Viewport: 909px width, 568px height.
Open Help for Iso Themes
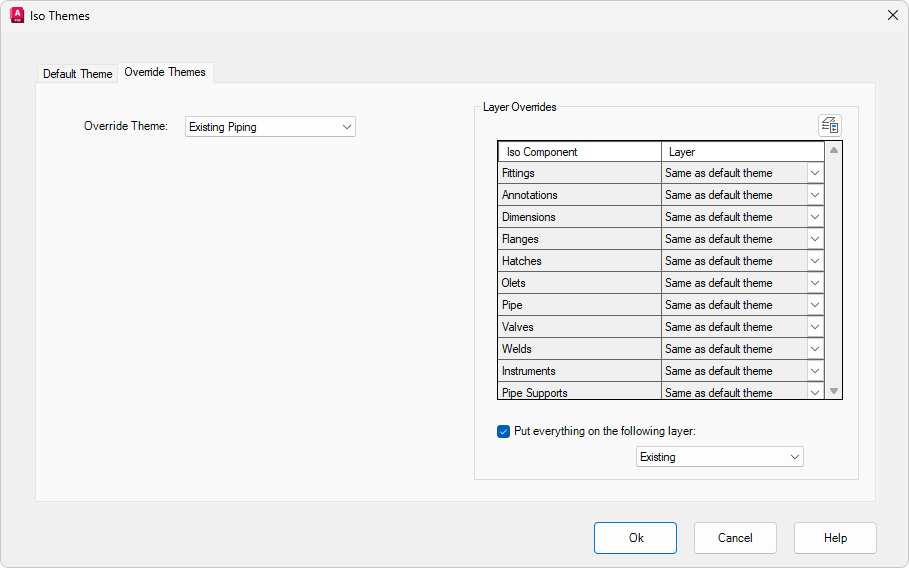[835, 538]
